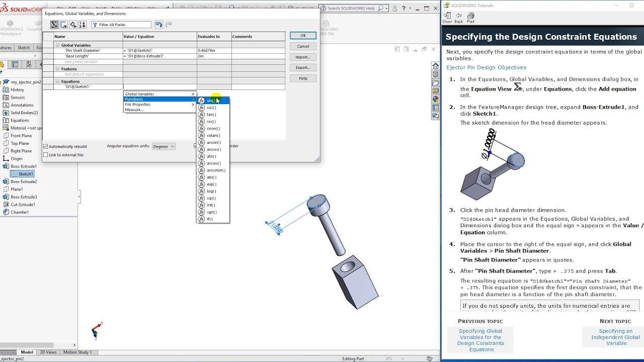The width and height of the screenshot is (644, 362).
Task: Insert the abs() function
Action: click(213, 177)
